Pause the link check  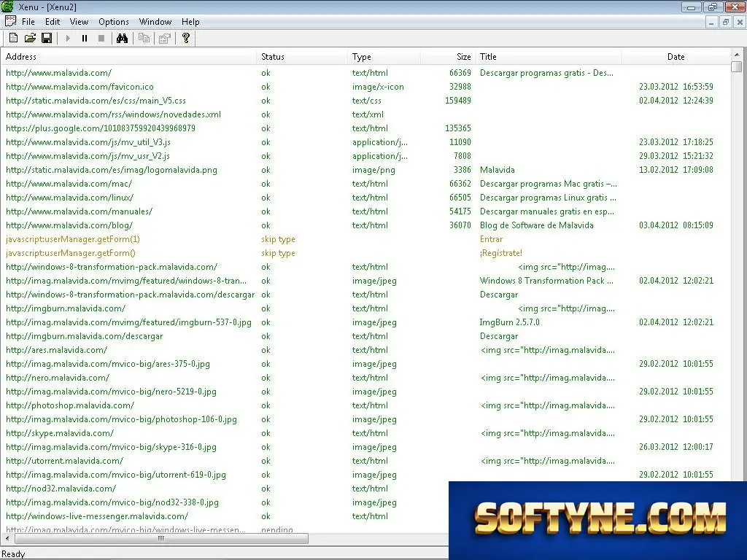(85, 38)
